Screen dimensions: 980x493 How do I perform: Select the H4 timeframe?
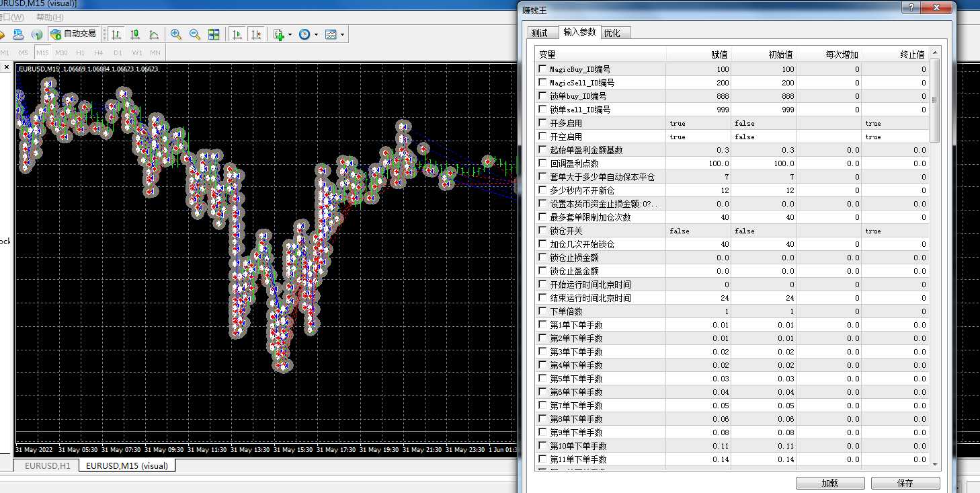99,52
